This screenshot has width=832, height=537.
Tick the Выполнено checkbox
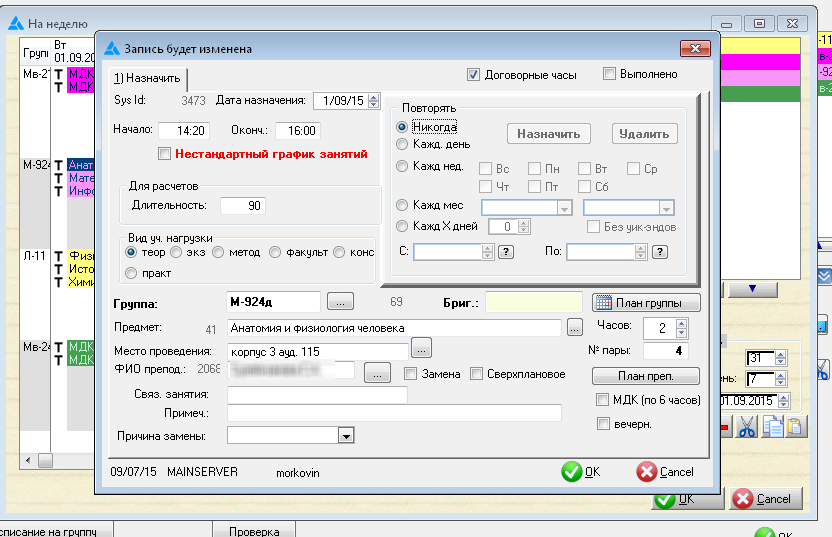[609, 74]
